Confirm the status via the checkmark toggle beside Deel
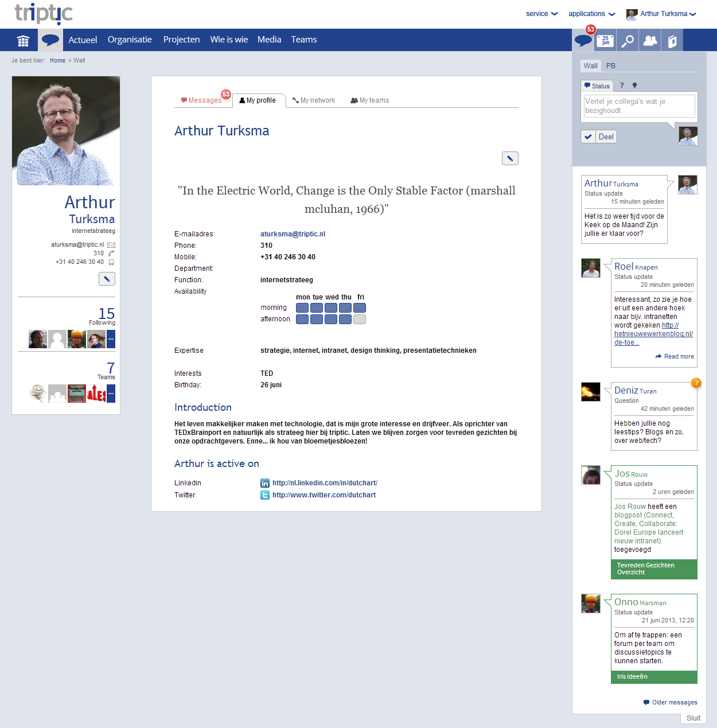Screen dimensions: 717x728 point(587,137)
